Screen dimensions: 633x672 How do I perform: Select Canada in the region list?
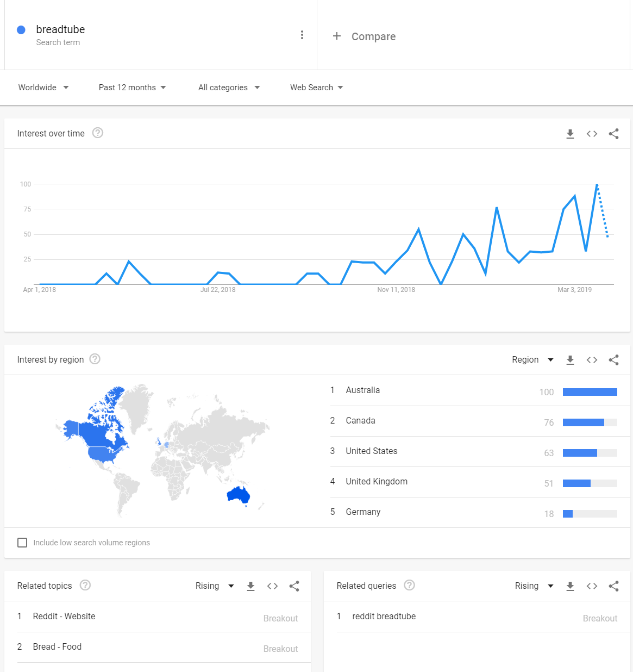[361, 421]
